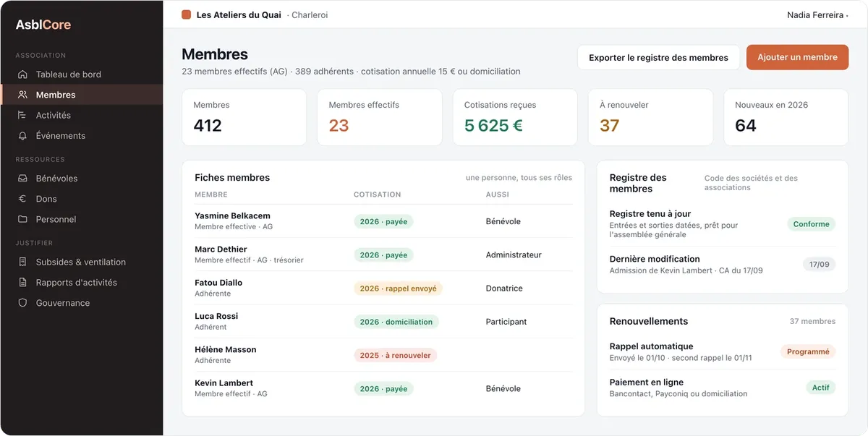
Task: Click the Activités list icon
Action: [22, 115]
